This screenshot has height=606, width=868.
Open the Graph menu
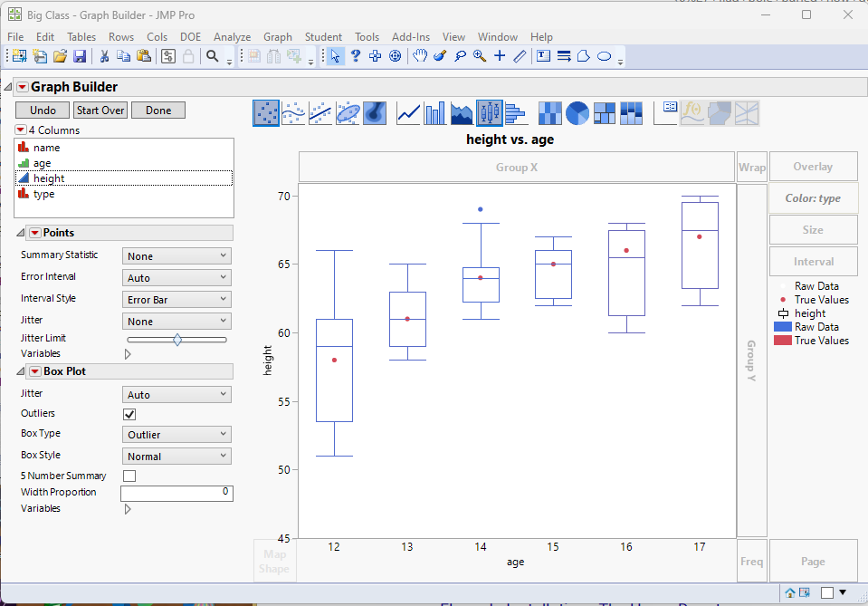[277, 36]
